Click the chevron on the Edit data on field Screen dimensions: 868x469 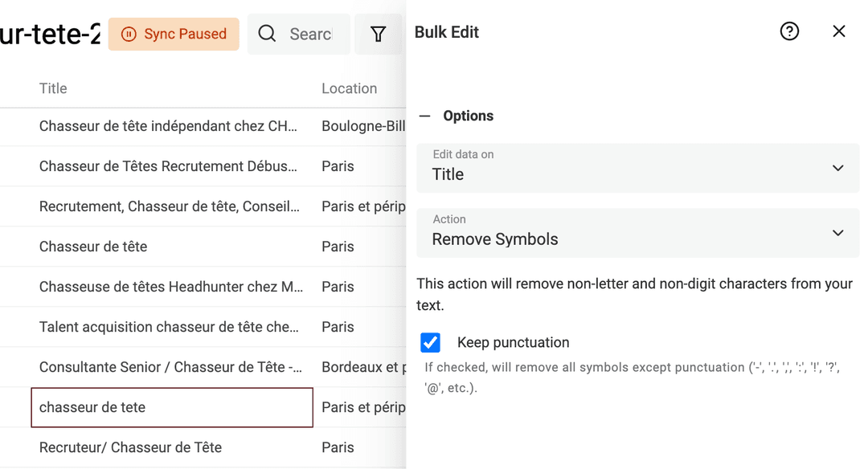[x=838, y=168]
